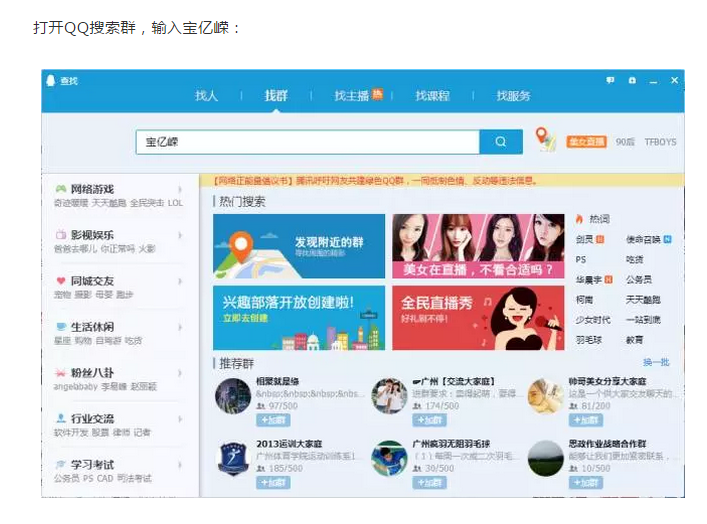Expand the 行业交流 category arrow
The width and height of the screenshot is (707, 524).
[180, 419]
